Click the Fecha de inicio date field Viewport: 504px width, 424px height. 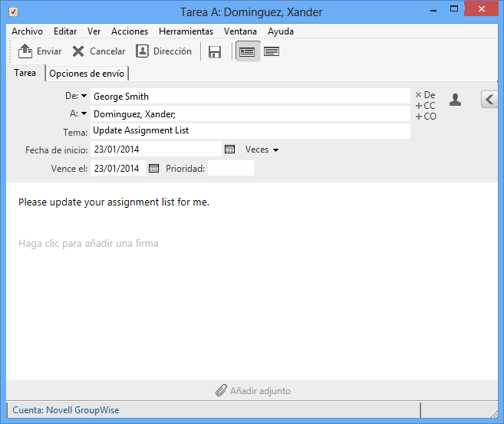(156, 149)
